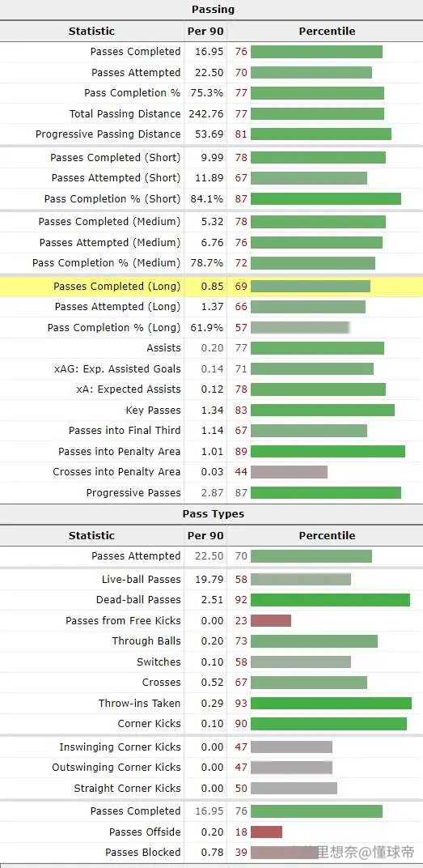The image size is (423, 868).
Task: Click the Pass Types section title
Action: click(x=213, y=513)
